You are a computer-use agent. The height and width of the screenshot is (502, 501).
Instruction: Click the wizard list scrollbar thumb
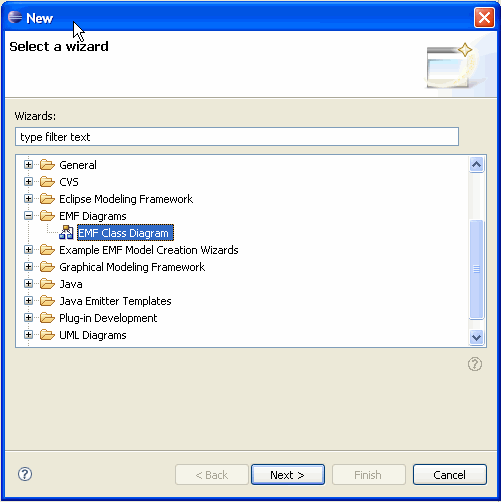pos(476,269)
